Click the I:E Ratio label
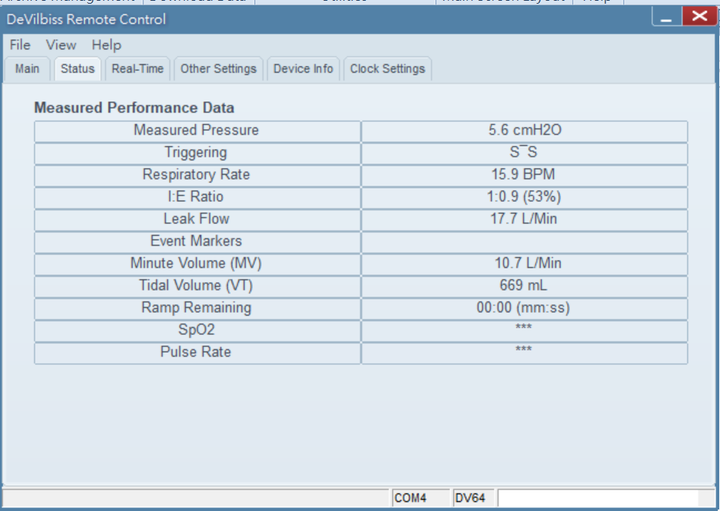Viewport: 720px width, 511px height. point(196,197)
